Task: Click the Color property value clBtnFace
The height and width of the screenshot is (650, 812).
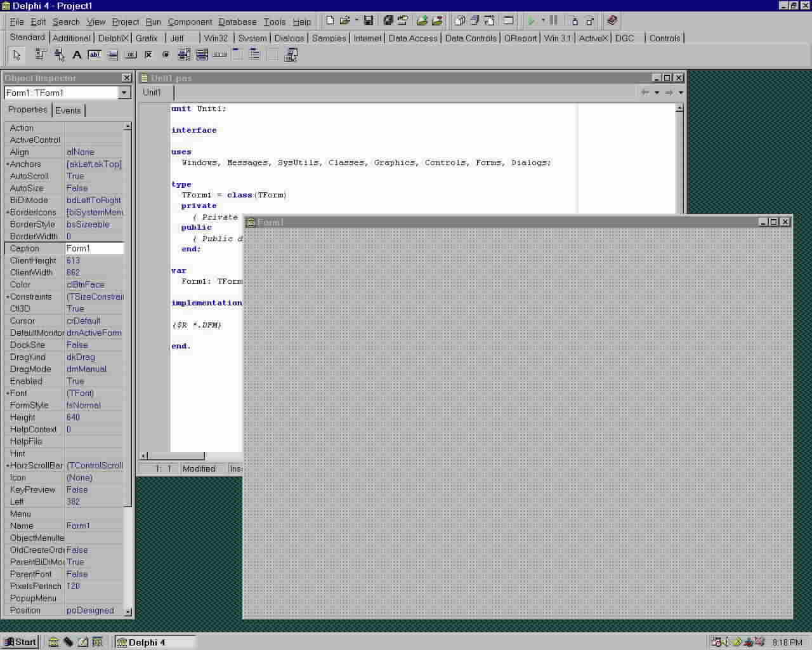Action: tap(85, 284)
